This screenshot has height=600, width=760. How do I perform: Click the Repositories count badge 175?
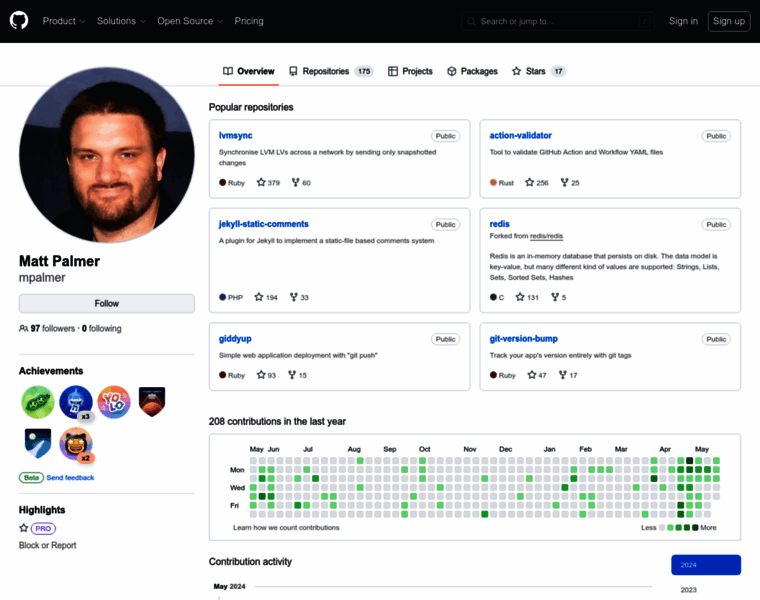pyautogui.click(x=364, y=71)
